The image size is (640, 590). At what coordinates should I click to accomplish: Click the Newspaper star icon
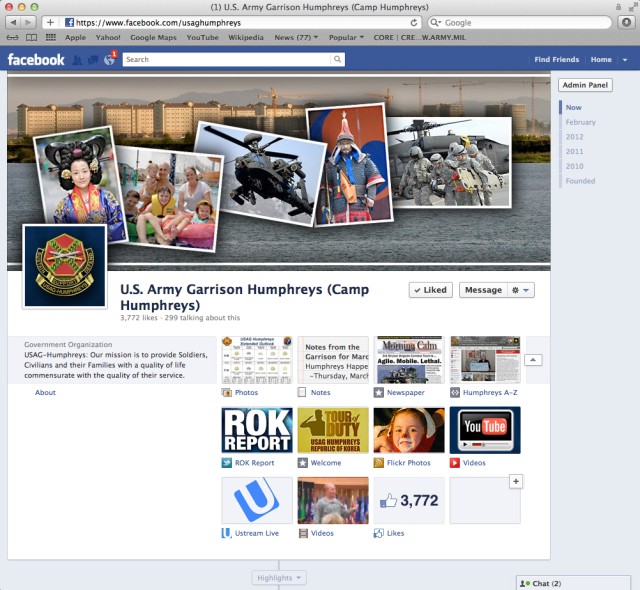point(378,393)
